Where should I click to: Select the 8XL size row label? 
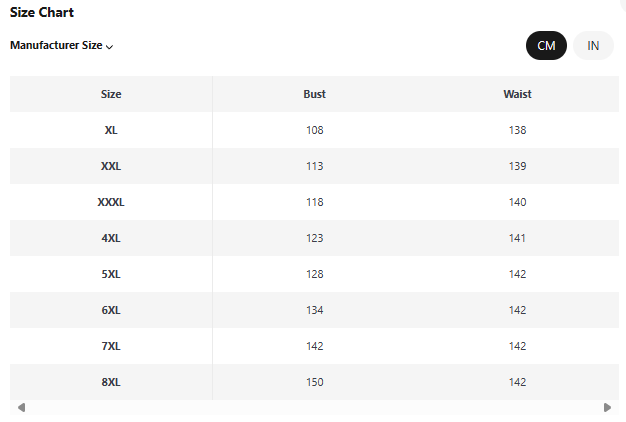pyautogui.click(x=111, y=382)
